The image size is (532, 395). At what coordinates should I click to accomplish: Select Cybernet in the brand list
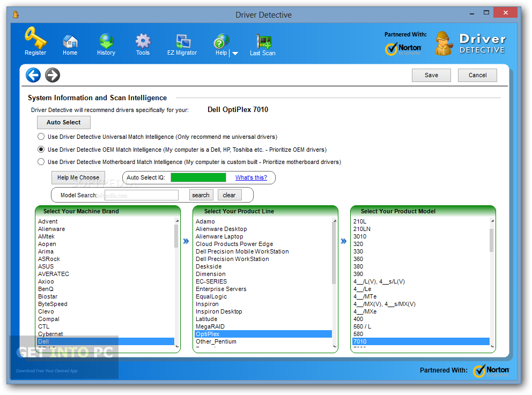pos(50,334)
